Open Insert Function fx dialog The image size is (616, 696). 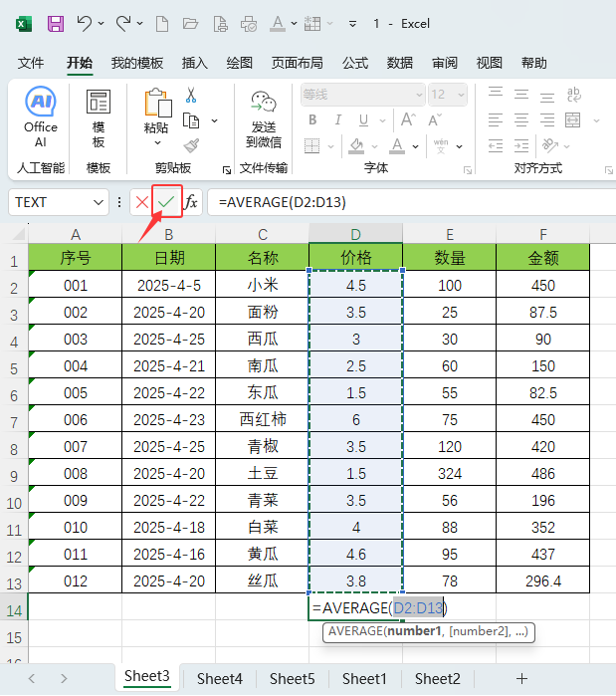click(191, 202)
